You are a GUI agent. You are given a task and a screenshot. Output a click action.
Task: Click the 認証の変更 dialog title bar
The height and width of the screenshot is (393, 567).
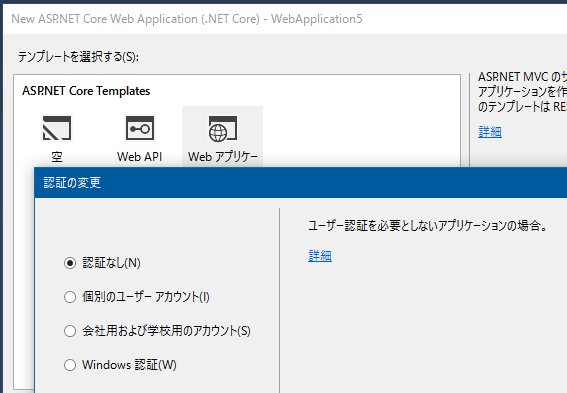(300, 183)
